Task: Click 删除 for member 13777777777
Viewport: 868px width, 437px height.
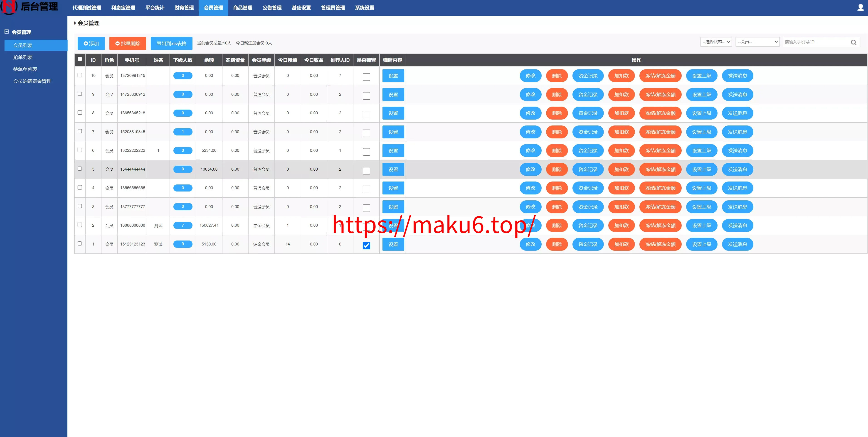Action: pyautogui.click(x=557, y=207)
